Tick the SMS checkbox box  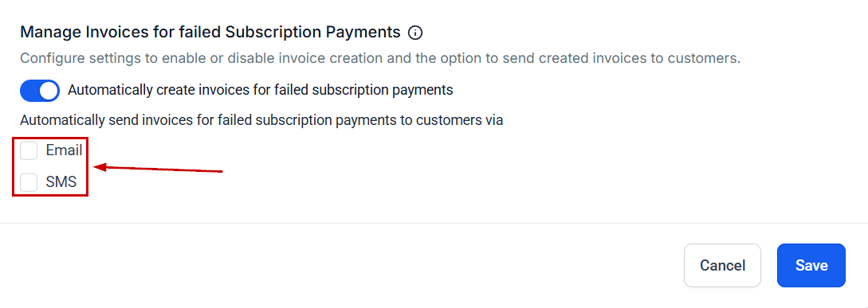pos(29,182)
